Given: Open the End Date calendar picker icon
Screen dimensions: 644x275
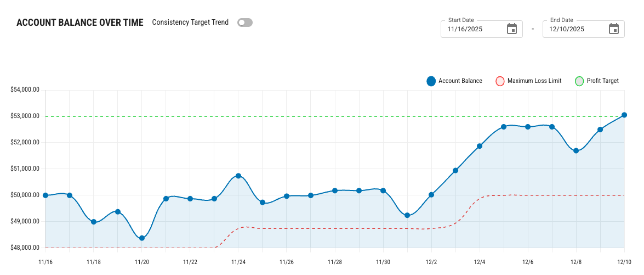Looking at the screenshot, I should (x=613, y=29).
